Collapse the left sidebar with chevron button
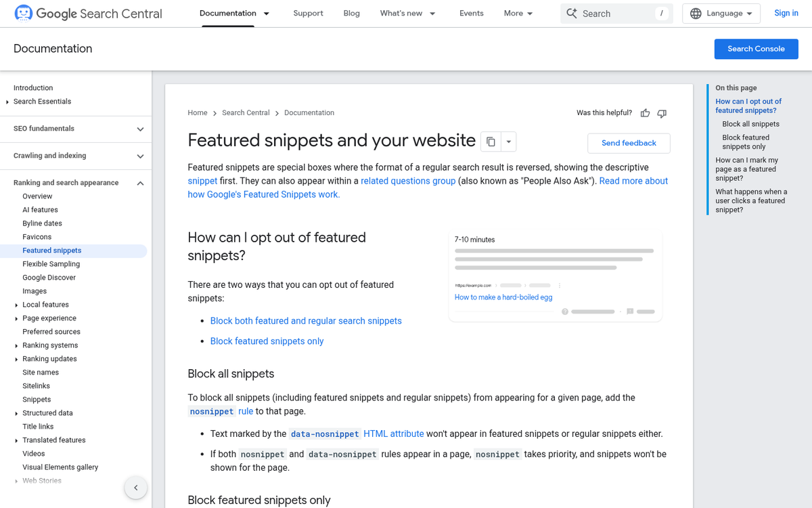This screenshot has width=812, height=508. click(135, 487)
